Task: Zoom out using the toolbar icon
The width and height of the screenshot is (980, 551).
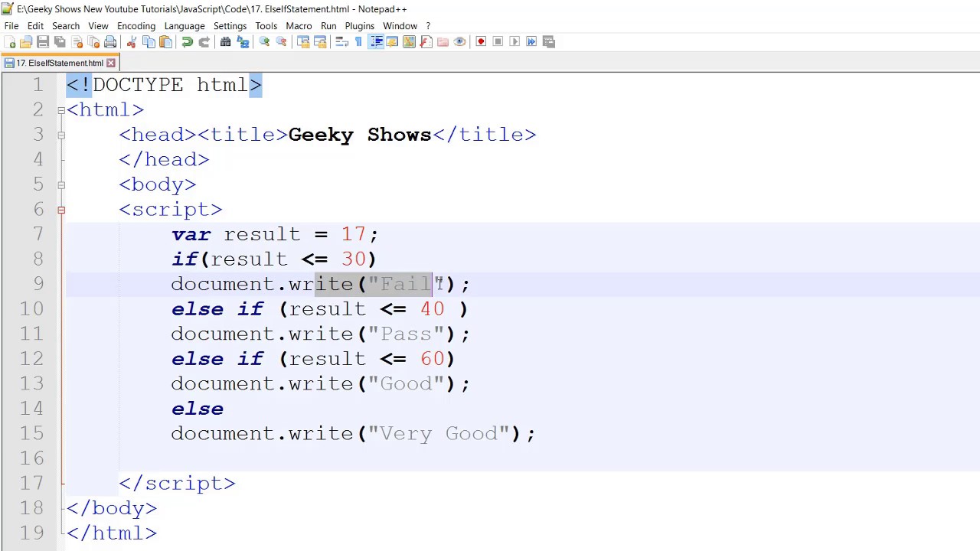Action: (x=281, y=41)
